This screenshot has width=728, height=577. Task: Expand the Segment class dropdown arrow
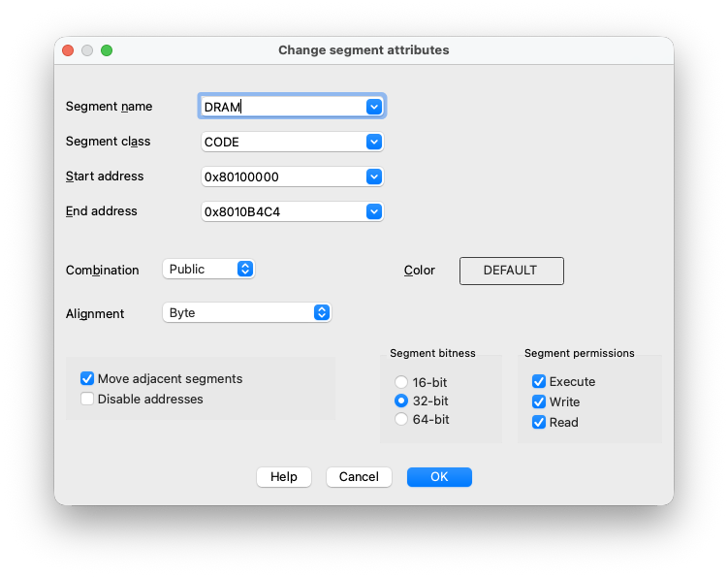coord(374,142)
